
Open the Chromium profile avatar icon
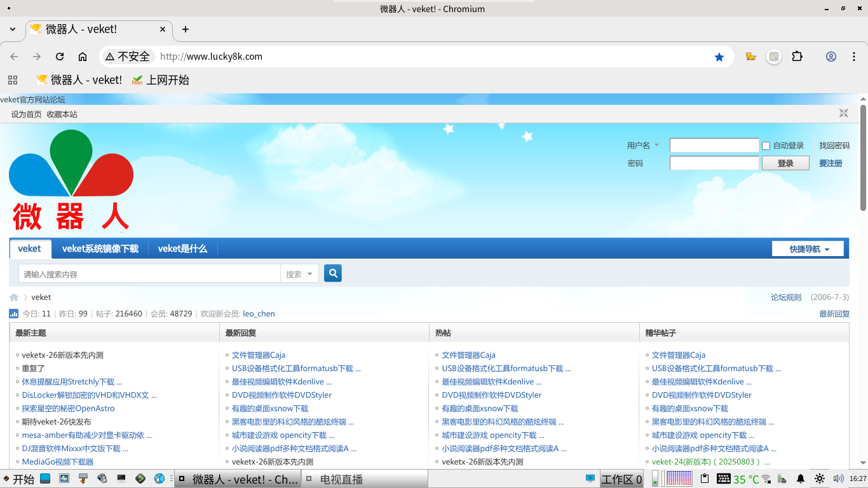pyautogui.click(x=831, y=57)
